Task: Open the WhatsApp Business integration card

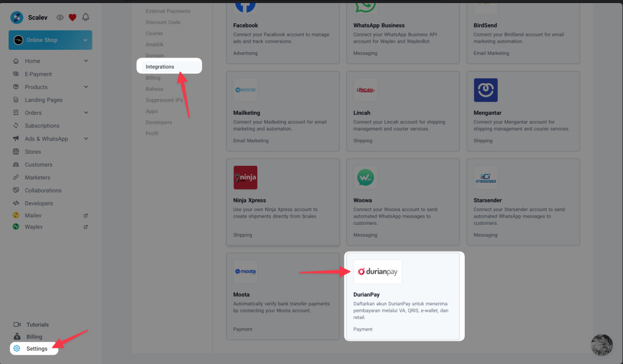Action: coord(403,33)
